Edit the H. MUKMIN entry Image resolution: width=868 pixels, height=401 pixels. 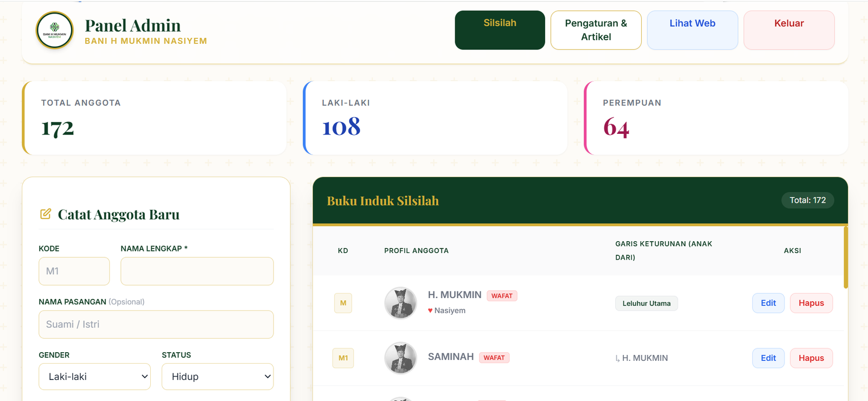[x=768, y=303]
